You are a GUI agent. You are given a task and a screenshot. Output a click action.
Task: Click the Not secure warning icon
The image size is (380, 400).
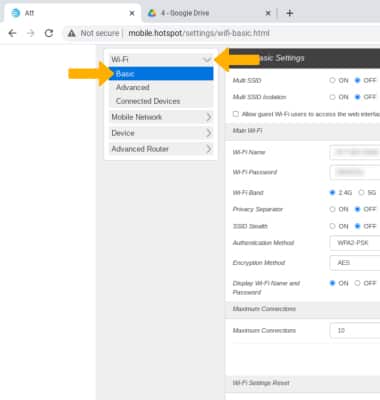(x=71, y=33)
